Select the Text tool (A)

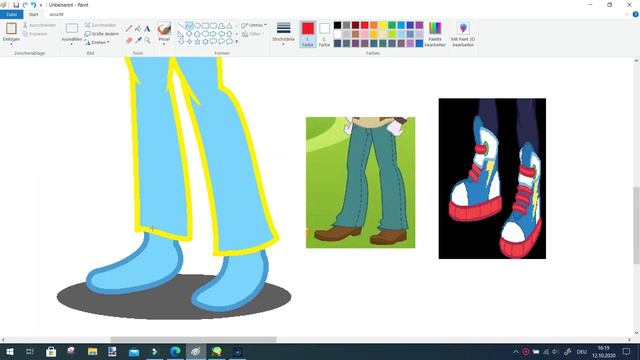coord(147,29)
